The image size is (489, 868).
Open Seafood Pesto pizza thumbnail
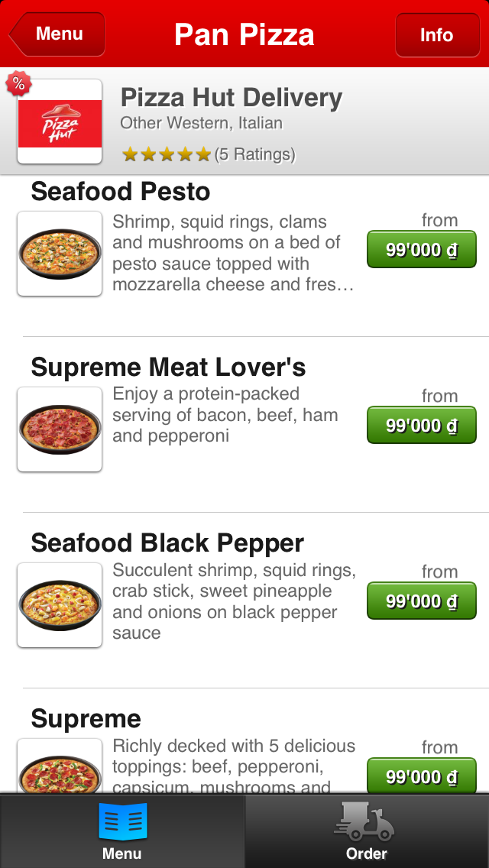pyautogui.click(x=60, y=254)
